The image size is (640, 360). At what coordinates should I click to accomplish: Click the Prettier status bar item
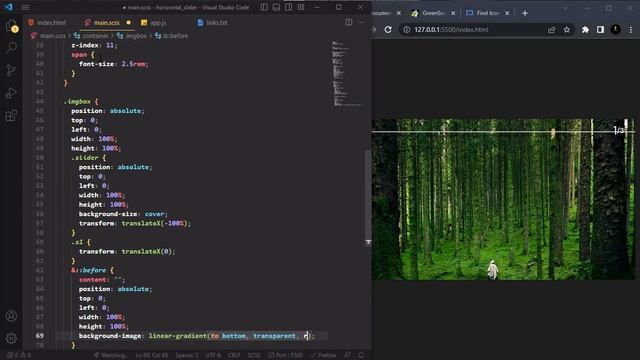click(323, 355)
